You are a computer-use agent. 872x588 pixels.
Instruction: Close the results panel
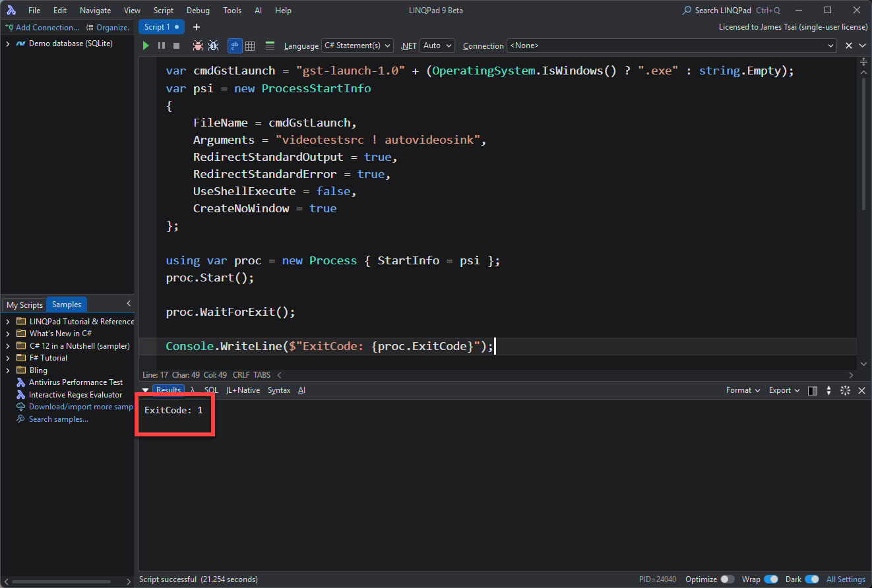tap(861, 391)
